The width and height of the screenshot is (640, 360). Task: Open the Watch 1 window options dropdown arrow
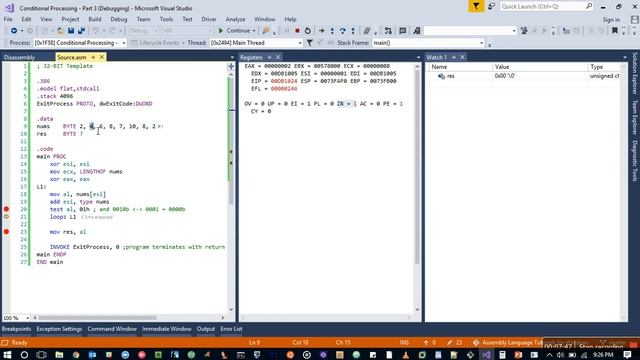coord(624,57)
